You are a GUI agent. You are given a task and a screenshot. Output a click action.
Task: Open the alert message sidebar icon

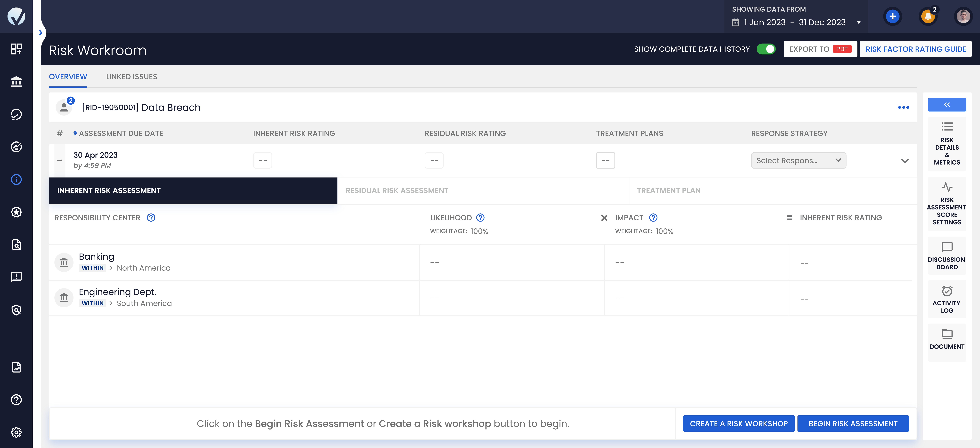(16, 277)
